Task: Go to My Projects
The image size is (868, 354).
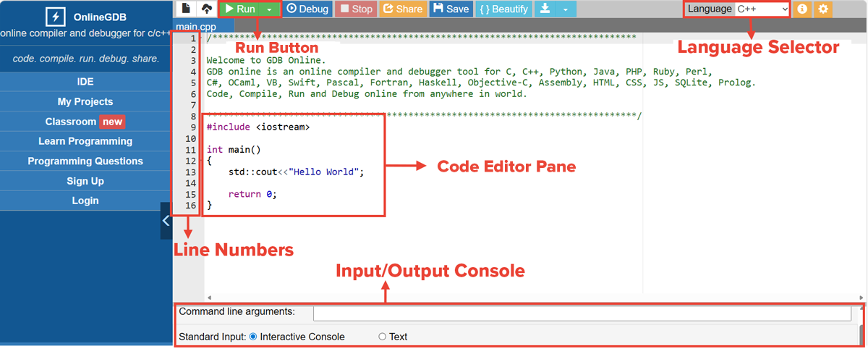Action: click(x=85, y=102)
